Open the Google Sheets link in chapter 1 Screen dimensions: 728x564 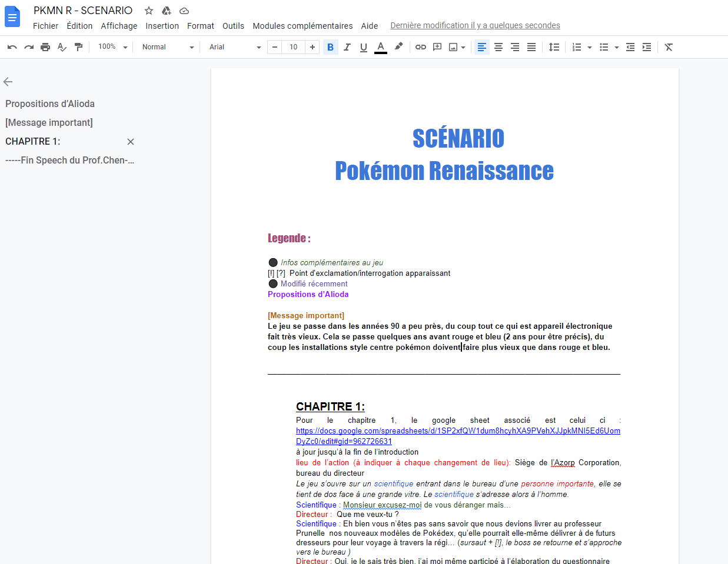tap(458, 436)
